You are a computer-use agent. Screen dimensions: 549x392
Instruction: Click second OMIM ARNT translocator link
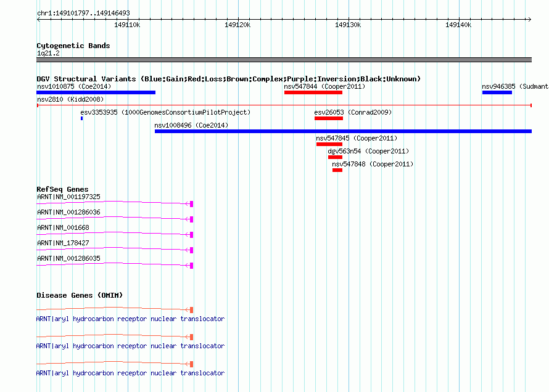(130, 346)
